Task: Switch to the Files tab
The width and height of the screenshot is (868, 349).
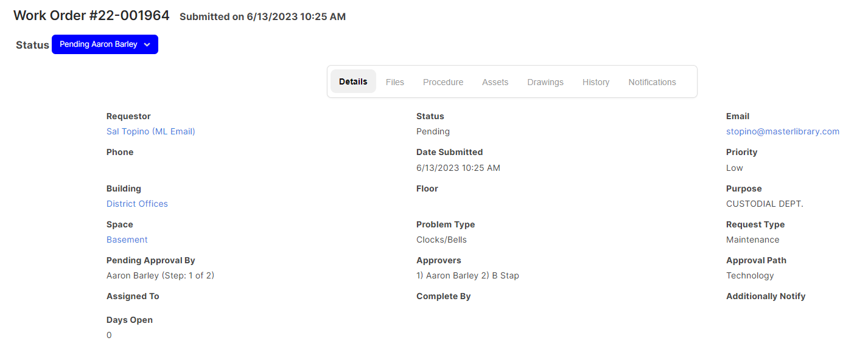Action: [x=395, y=82]
